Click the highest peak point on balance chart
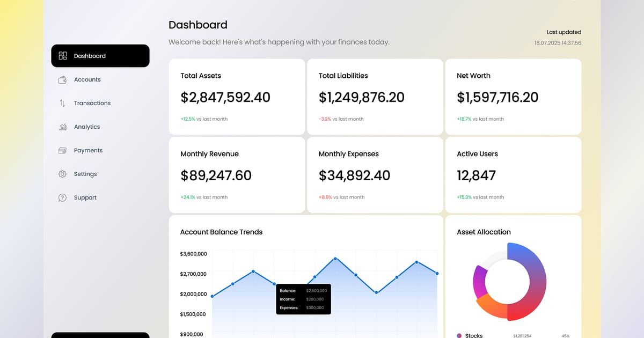This screenshot has height=338, width=644. pos(335,259)
